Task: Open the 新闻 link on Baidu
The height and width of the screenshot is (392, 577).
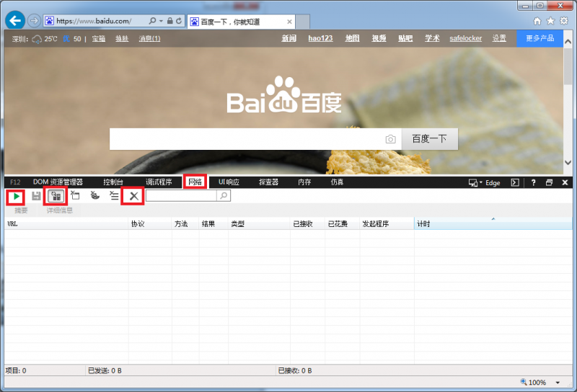Action: click(x=289, y=38)
